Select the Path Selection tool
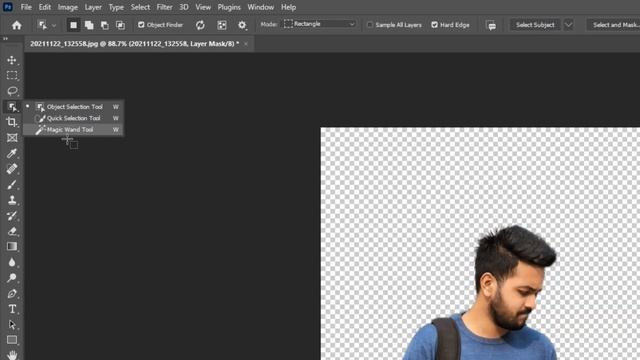The height and width of the screenshot is (360, 640). [12, 324]
